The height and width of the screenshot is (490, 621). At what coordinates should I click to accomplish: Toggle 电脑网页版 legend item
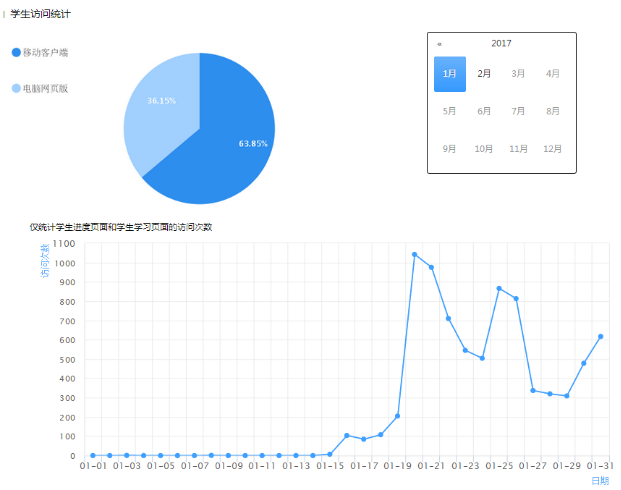tap(40, 88)
